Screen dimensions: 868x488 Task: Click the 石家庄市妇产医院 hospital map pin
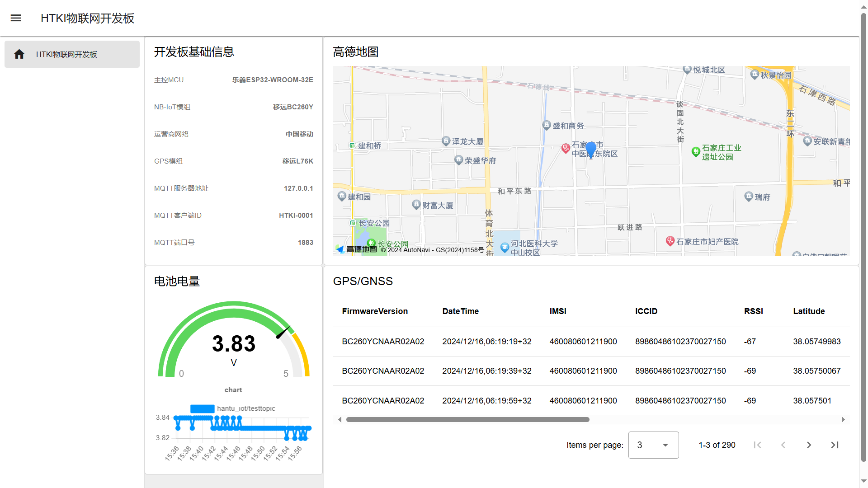(670, 241)
